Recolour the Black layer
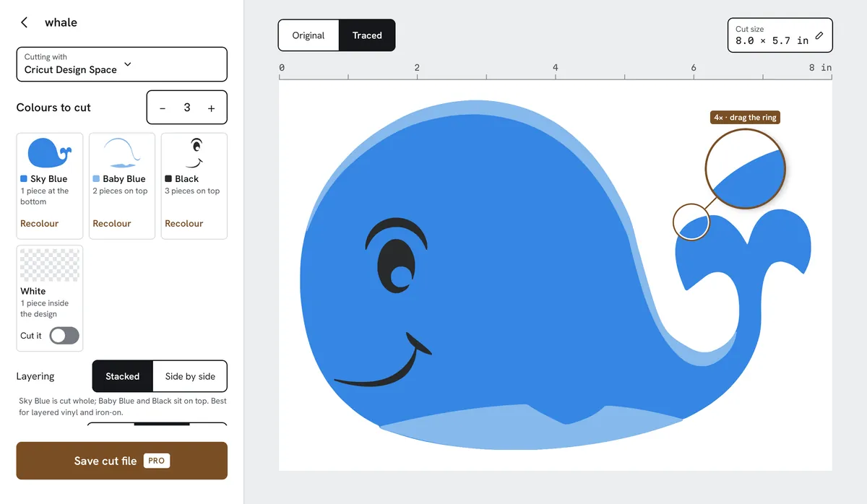867x504 pixels. 184,223
